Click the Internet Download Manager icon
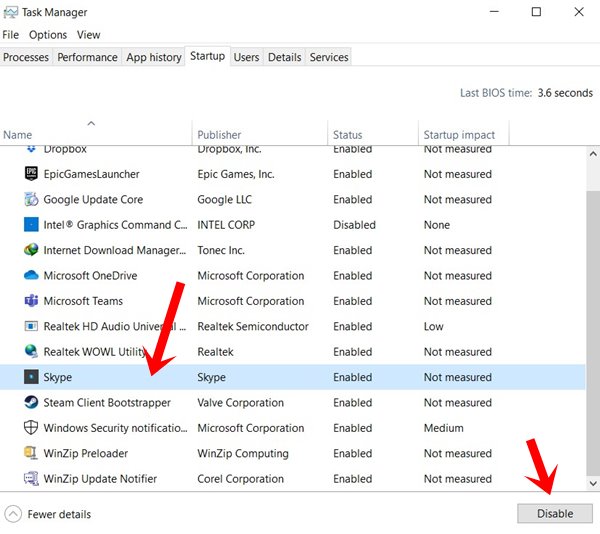Image resolution: width=600 pixels, height=534 pixels. [x=31, y=250]
